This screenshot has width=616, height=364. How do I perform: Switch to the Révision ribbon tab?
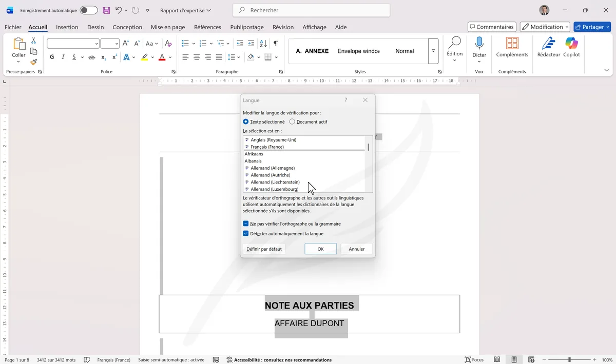tap(283, 27)
